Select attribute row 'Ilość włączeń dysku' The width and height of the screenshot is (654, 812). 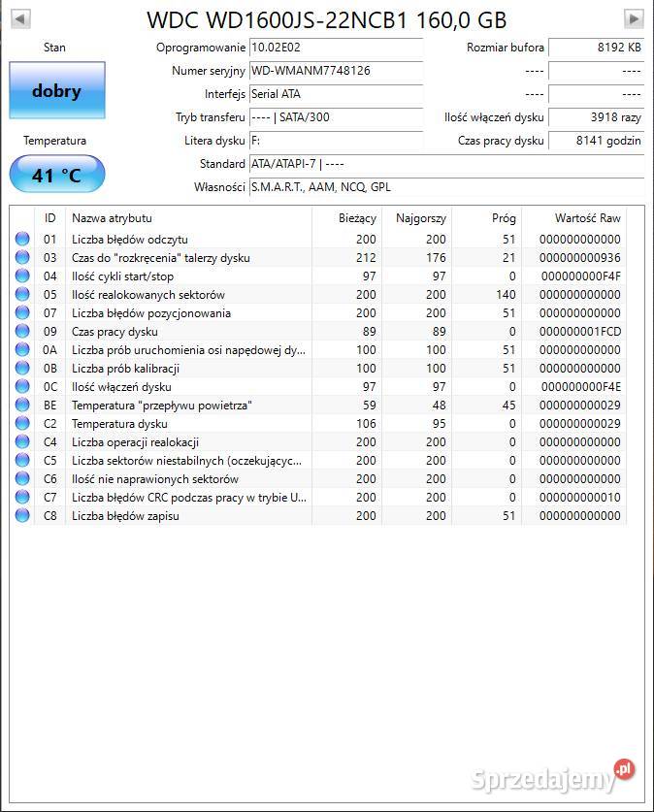(x=318, y=386)
